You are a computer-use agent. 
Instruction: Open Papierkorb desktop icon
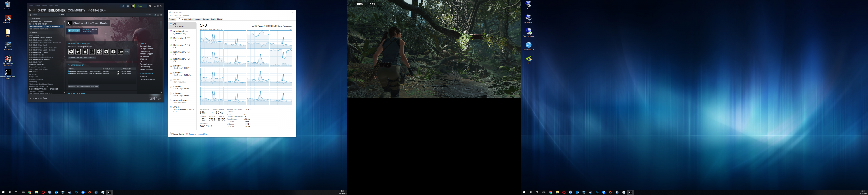click(x=7, y=5)
